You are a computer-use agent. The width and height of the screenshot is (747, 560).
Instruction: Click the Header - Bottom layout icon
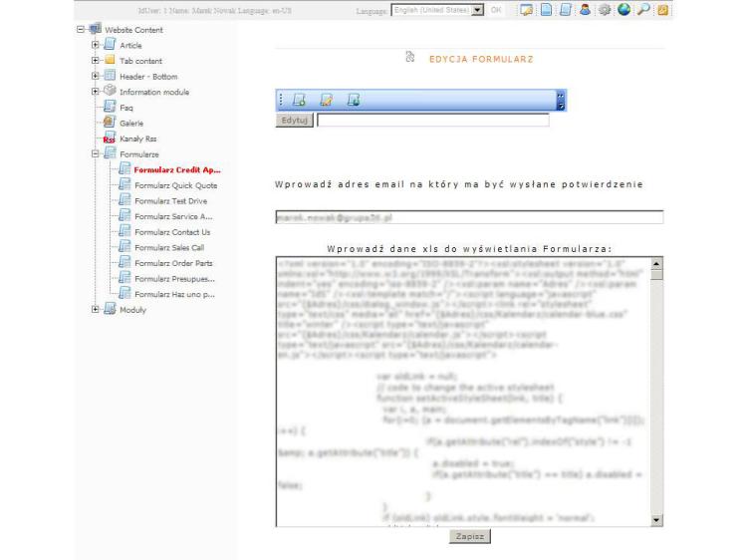110,76
